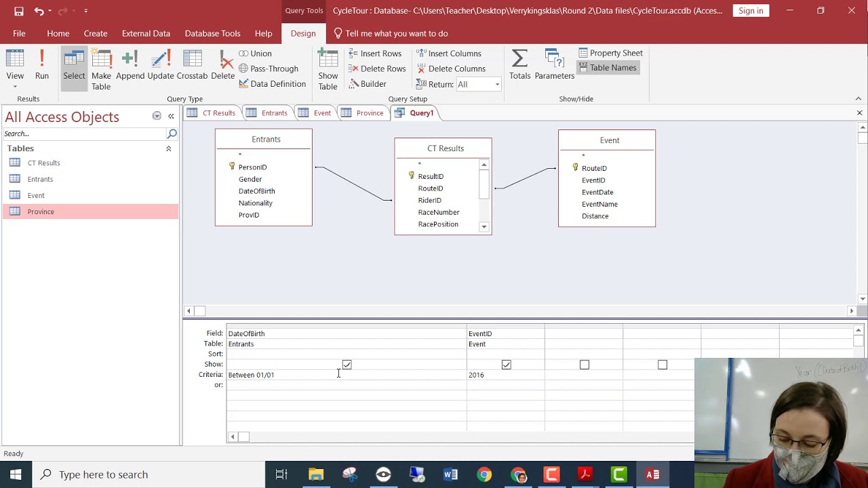The height and width of the screenshot is (488, 868).
Task: Expand the Undo history dropdown arrow
Action: [x=50, y=11]
